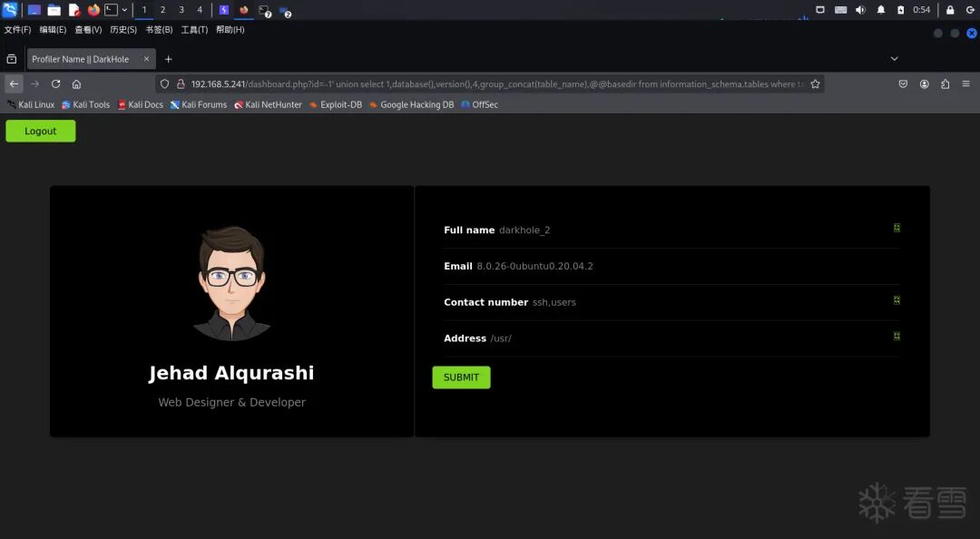Open the volume control tray icon
The height and width of the screenshot is (539, 980).
860,10
